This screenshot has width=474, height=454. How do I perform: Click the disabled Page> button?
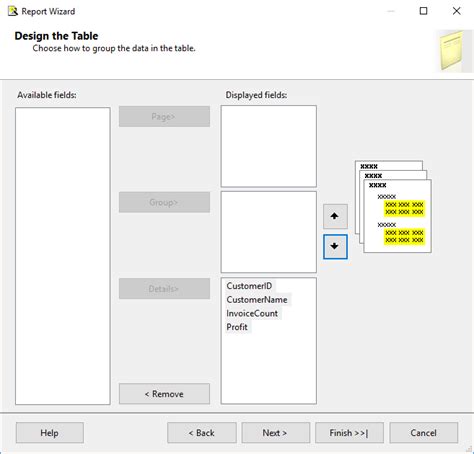click(164, 116)
